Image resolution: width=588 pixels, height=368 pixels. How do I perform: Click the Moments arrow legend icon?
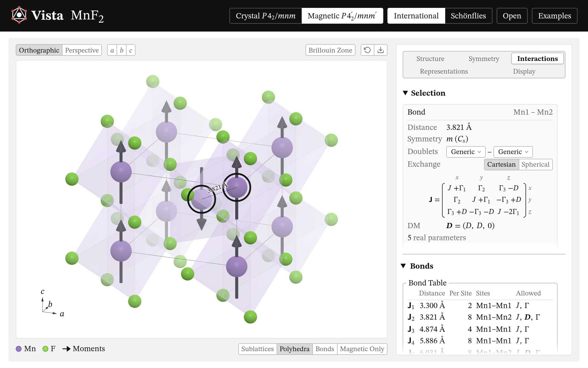[66, 349]
